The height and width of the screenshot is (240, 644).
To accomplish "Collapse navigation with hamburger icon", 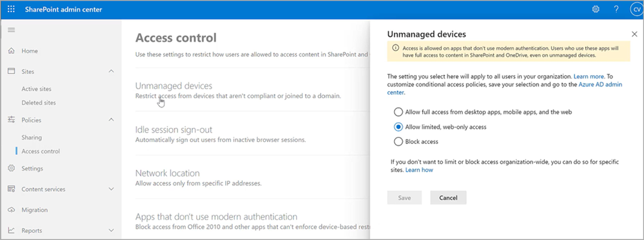I will pyautogui.click(x=11, y=30).
